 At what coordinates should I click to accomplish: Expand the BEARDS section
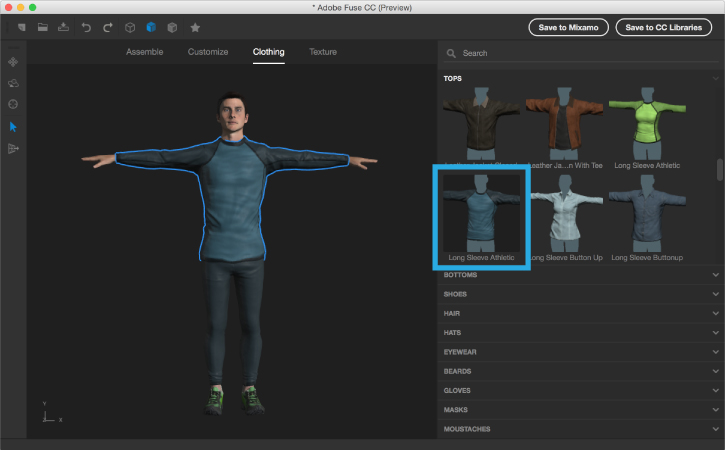point(581,371)
